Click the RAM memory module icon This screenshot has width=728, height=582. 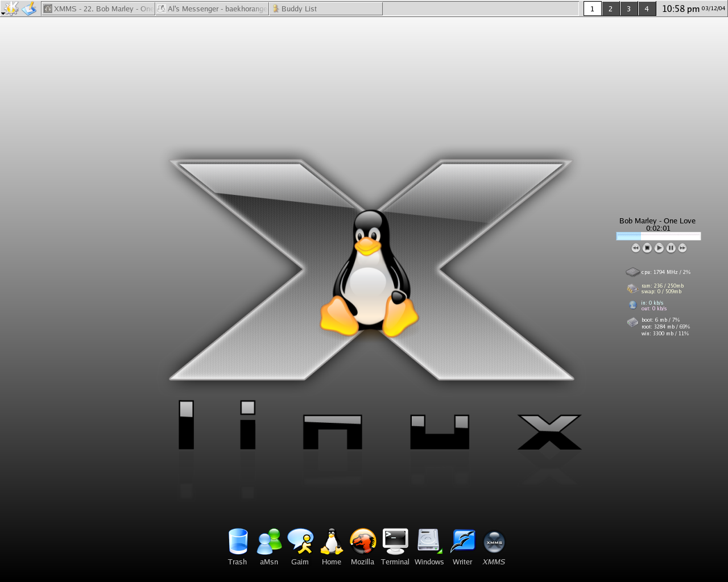632,289
